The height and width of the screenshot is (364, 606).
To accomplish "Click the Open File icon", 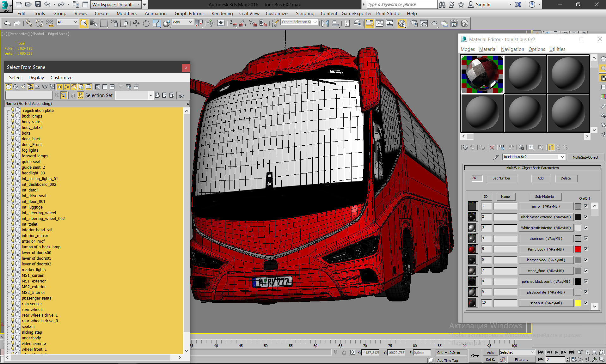I will click(28, 4).
